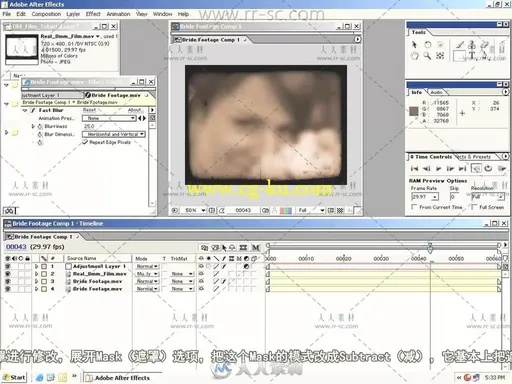Toggle the audio mute speaker button
The image size is (512, 384).
pyautogui.click(x=476, y=169)
